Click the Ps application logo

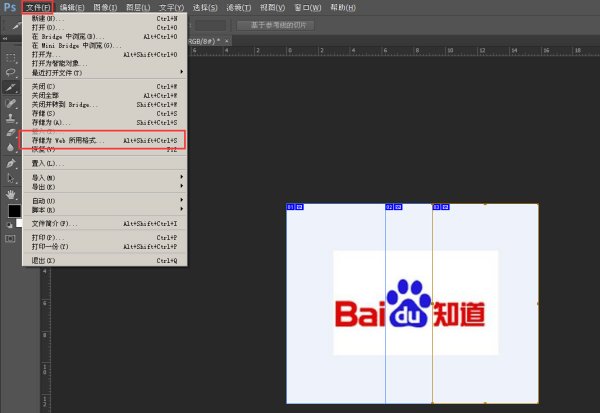click(10, 7)
